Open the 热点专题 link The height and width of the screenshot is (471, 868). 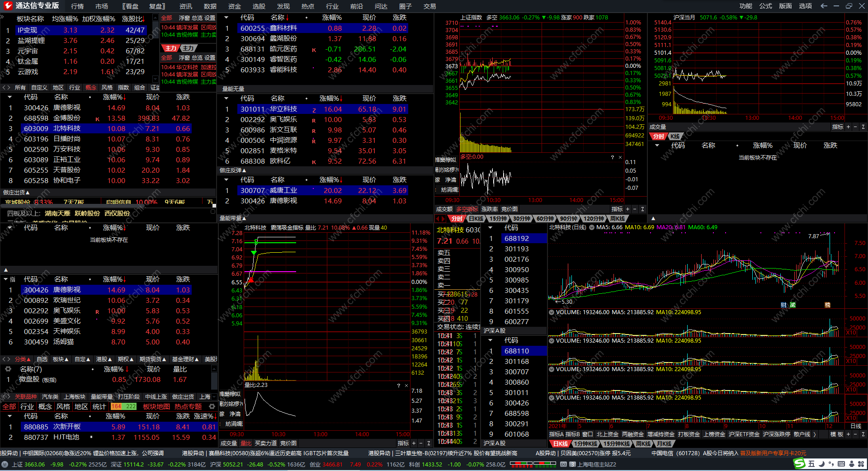[x=188, y=406]
